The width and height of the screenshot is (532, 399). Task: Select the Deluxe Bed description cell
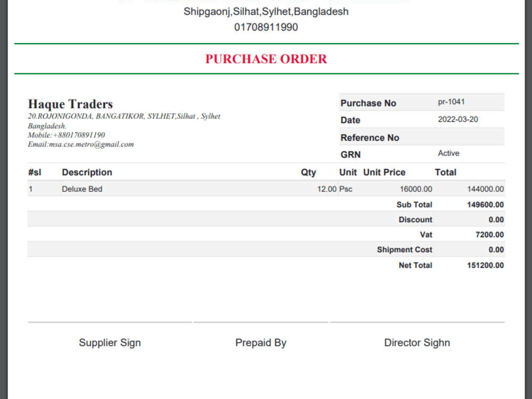coord(82,189)
